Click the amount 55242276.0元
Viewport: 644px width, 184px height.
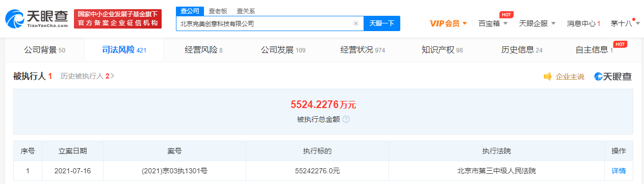tap(317, 171)
